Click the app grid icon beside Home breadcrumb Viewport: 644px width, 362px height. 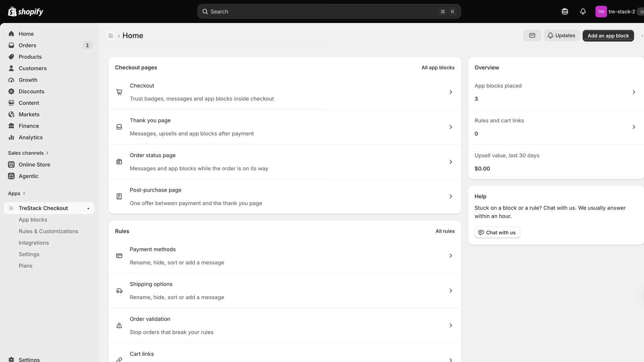click(111, 36)
